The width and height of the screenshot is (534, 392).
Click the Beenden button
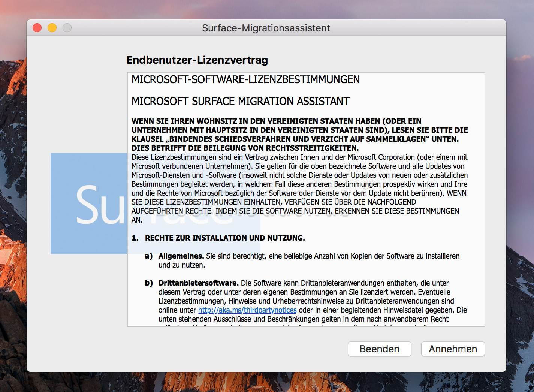point(379,349)
